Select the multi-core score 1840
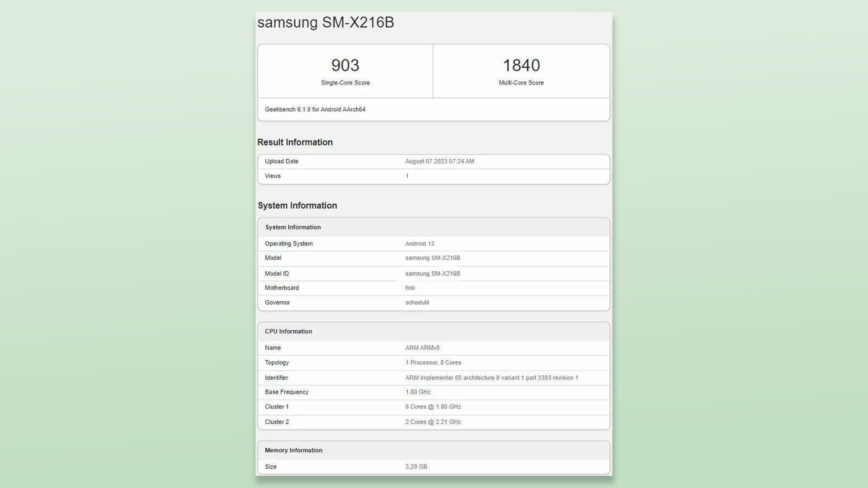The image size is (868, 488). click(x=521, y=66)
